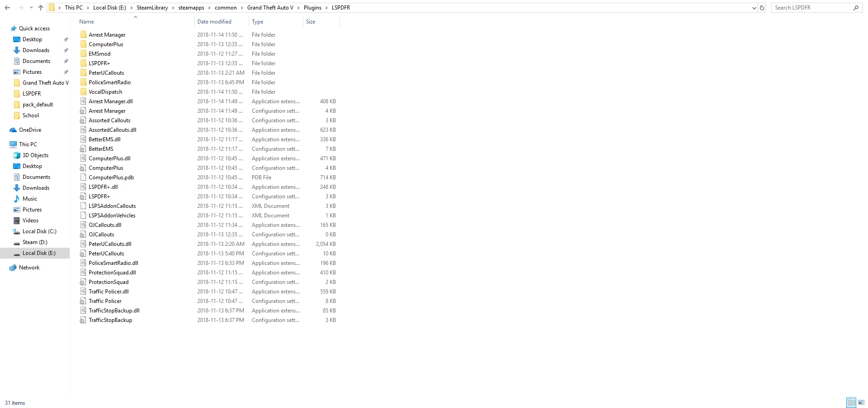Screen dimensions: 868x408
Task: Click the EMSmod folder icon
Action: (x=83, y=54)
